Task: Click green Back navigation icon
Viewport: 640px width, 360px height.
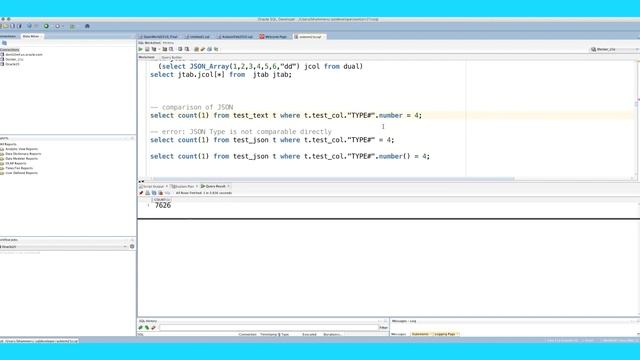Action: [x=46, y=26]
